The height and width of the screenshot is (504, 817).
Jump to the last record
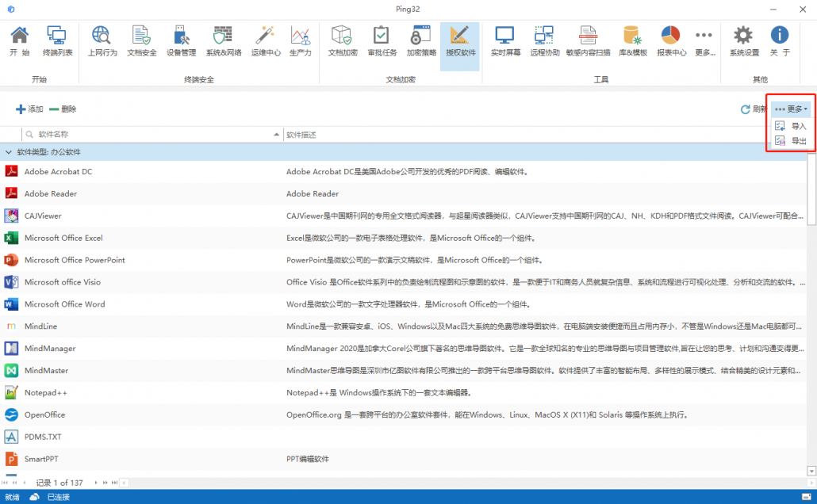tap(115, 483)
